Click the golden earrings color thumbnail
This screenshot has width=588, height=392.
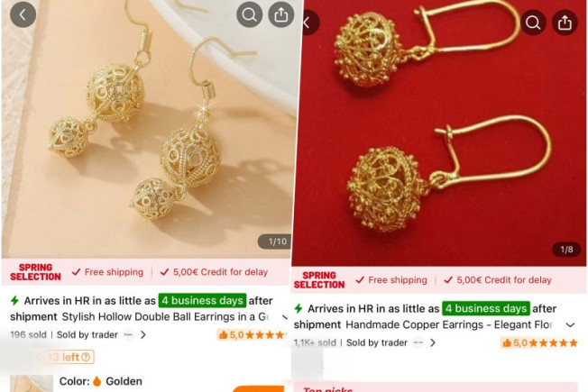coord(32,383)
